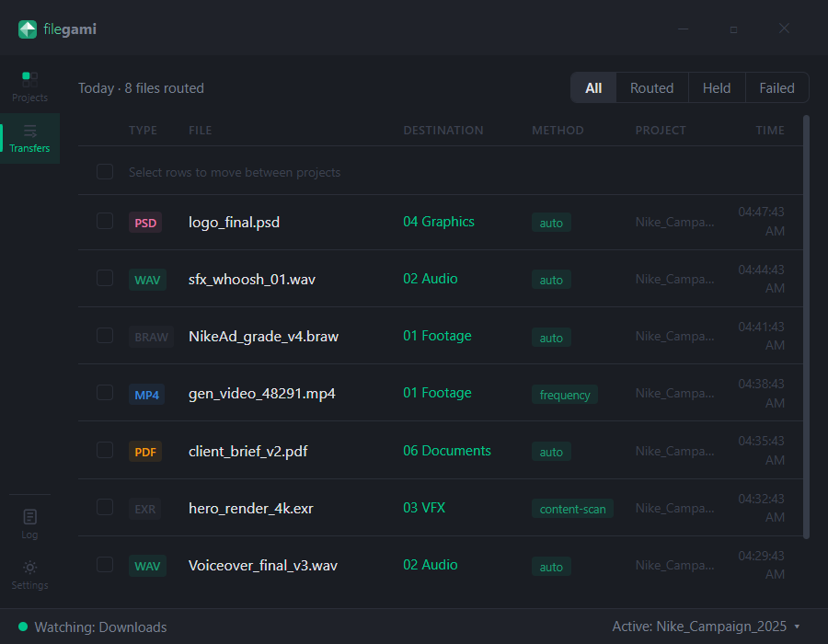The image size is (828, 644).
Task: Click the MP4 type badge
Action: (147, 395)
